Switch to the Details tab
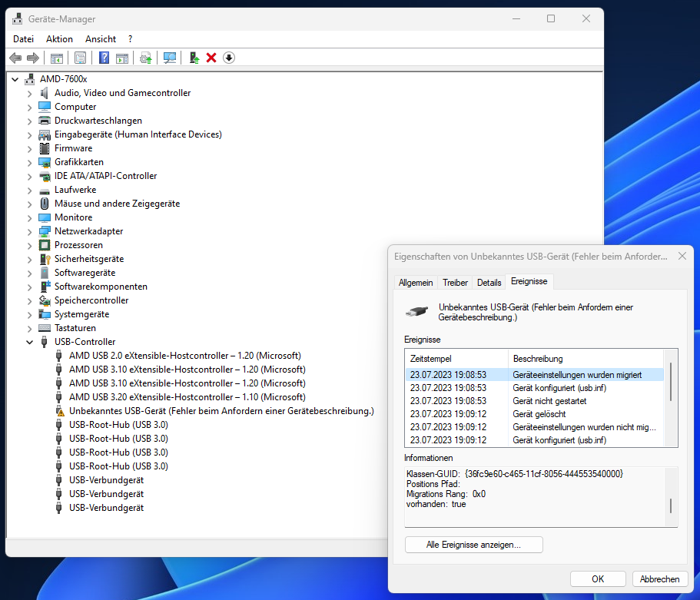The width and height of the screenshot is (700, 600). tap(489, 283)
